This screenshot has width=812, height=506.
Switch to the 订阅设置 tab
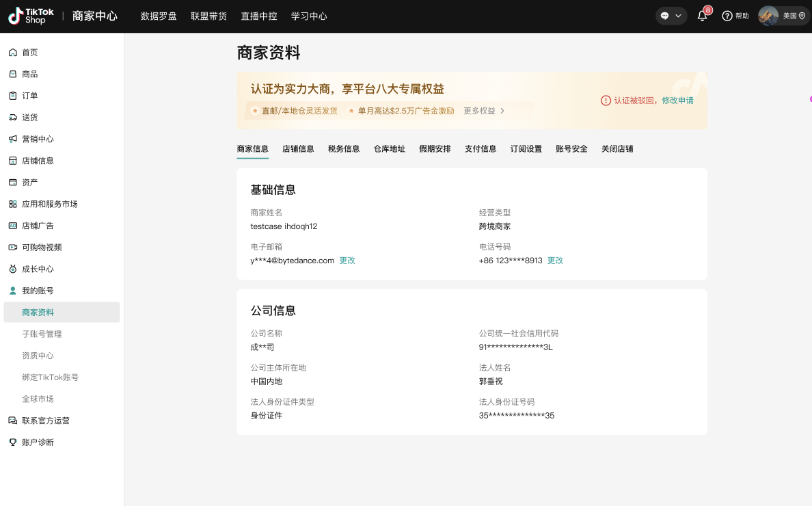526,149
